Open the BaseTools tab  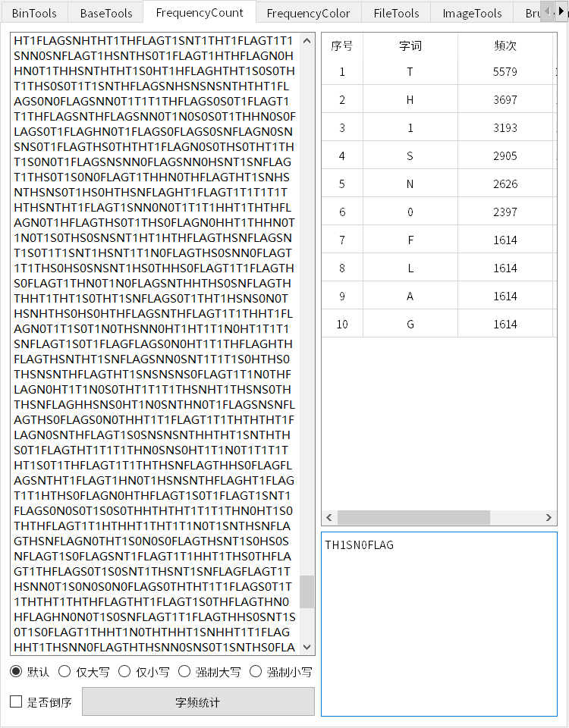(106, 13)
